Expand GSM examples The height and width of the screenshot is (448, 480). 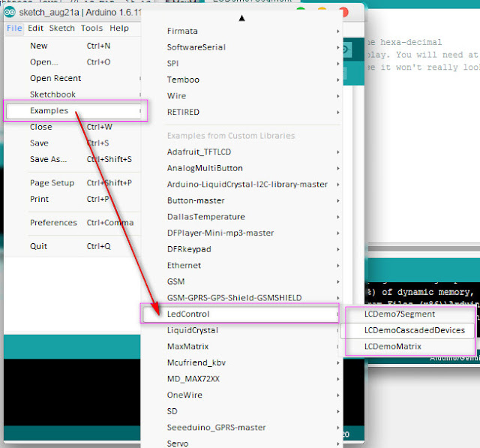click(x=241, y=281)
